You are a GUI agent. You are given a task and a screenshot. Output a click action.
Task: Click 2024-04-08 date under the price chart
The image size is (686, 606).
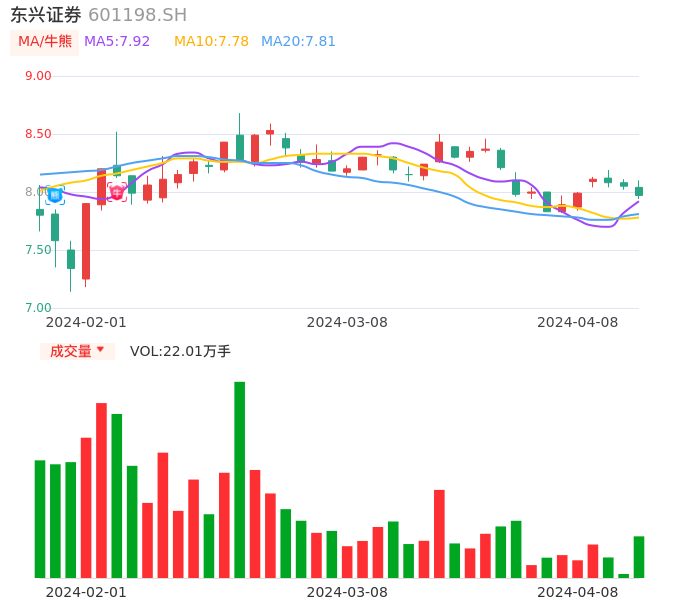[578, 322]
